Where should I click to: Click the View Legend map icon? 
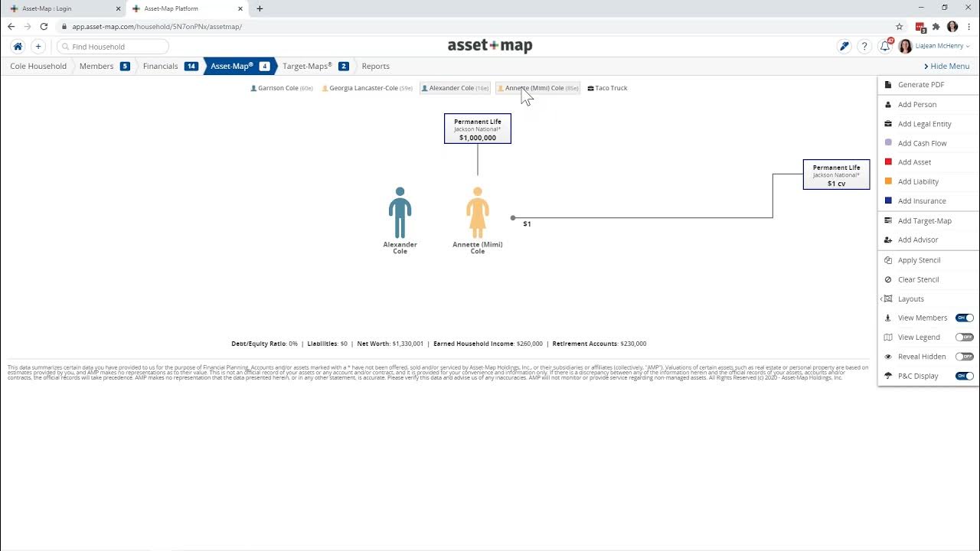pyautogui.click(x=888, y=337)
